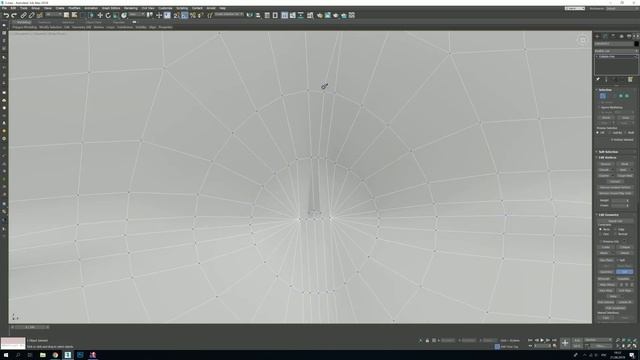Open reference coordinate system dropdown
This screenshot has height=360, width=640.
click(x=136, y=15)
